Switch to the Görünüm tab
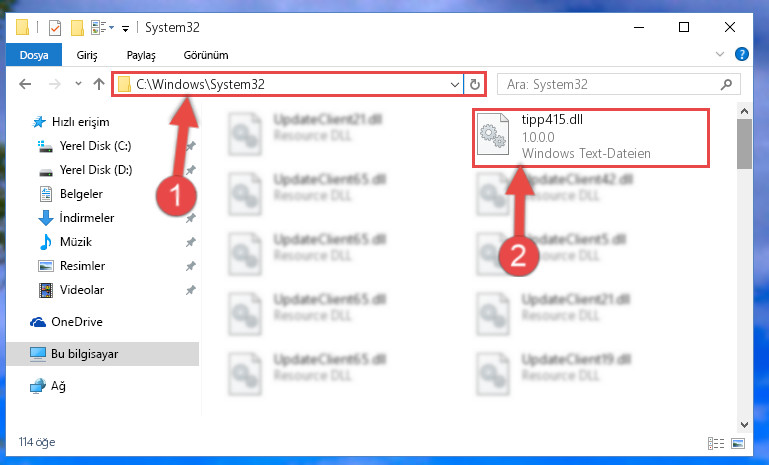This screenshot has width=769, height=465. (x=206, y=55)
